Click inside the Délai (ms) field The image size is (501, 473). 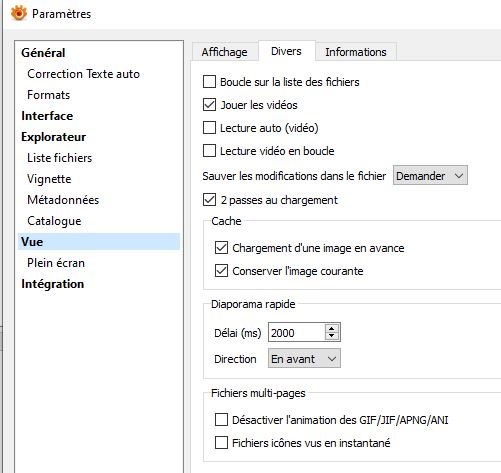pyautogui.click(x=296, y=332)
